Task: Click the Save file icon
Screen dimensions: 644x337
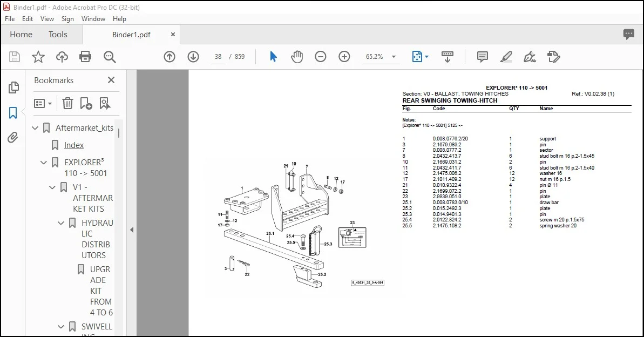Action: [15, 57]
